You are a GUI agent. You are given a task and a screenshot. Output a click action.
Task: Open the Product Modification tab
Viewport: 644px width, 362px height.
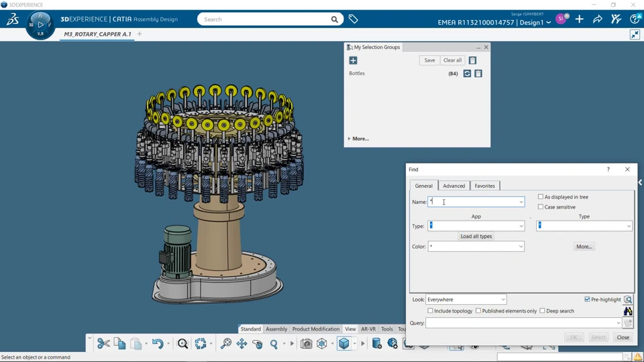pos(316,328)
